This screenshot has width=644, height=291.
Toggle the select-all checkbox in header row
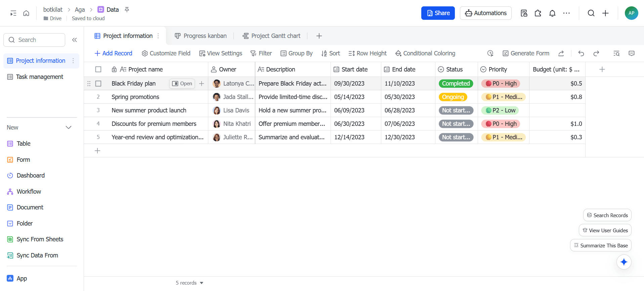point(98,69)
